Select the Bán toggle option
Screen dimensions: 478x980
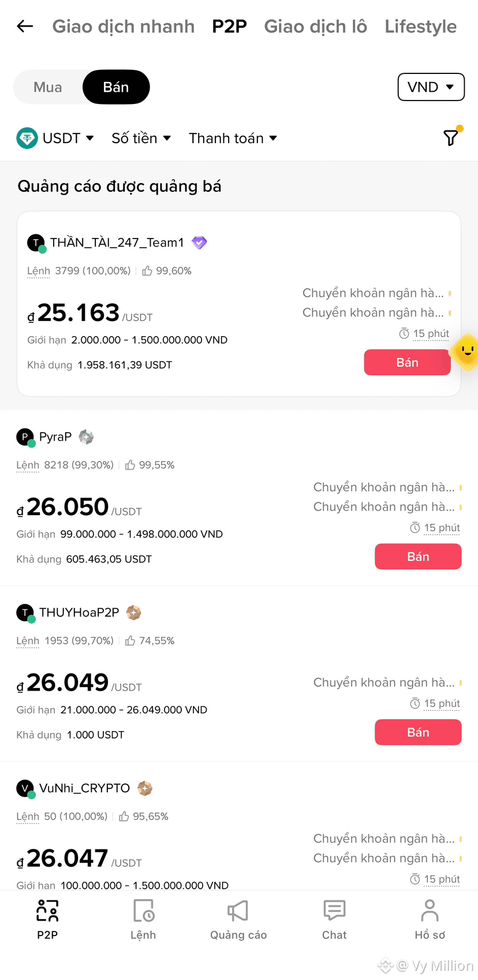tap(116, 87)
